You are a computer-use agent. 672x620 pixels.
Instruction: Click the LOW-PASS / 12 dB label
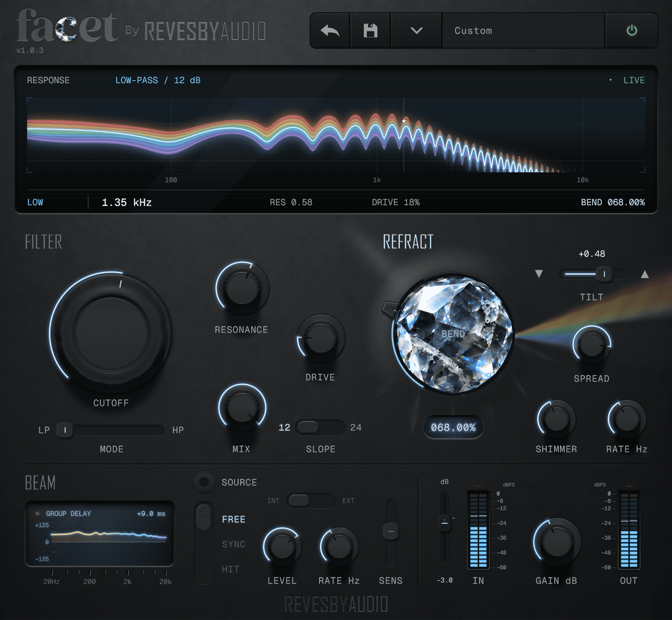coord(158,80)
